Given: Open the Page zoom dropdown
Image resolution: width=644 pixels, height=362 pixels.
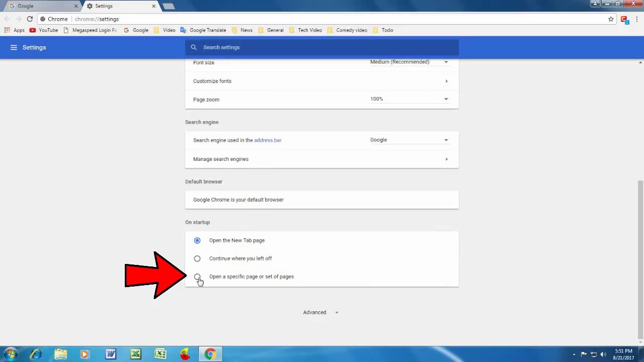Looking at the screenshot, I should (410, 99).
